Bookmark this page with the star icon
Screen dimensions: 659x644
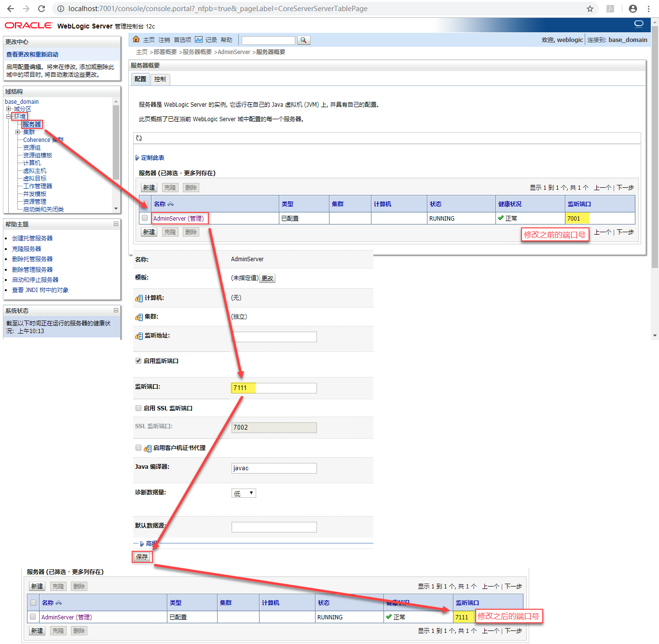pos(590,9)
